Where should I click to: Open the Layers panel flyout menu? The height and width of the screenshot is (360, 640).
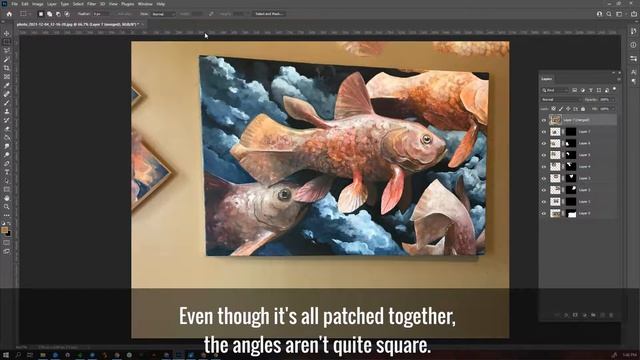coord(619,79)
